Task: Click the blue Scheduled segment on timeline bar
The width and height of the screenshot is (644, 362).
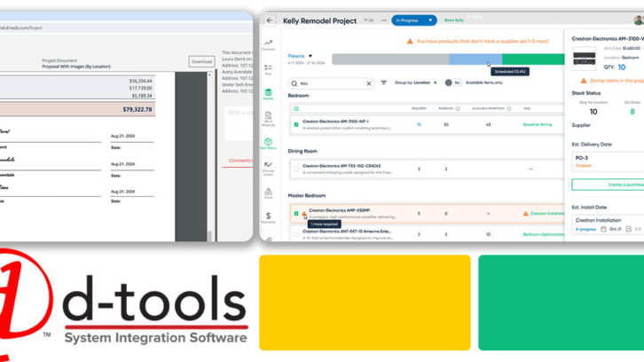Action: 467,59
